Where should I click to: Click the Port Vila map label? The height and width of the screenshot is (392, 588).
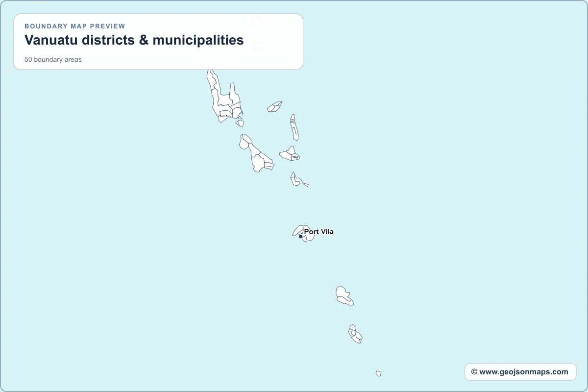[x=318, y=232]
